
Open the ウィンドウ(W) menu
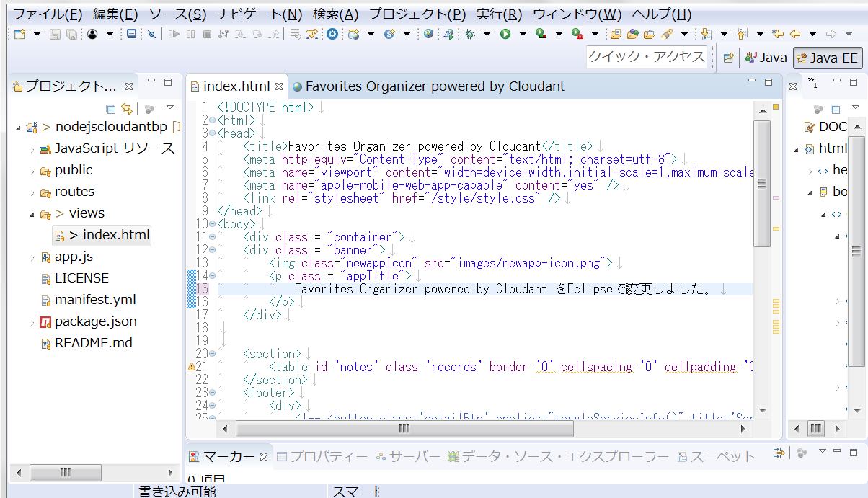point(577,14)
